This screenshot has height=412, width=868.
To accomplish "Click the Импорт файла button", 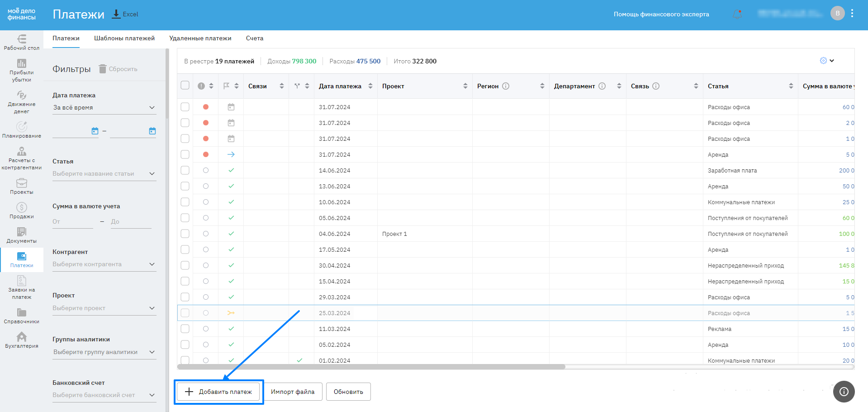I will point(292,392).
